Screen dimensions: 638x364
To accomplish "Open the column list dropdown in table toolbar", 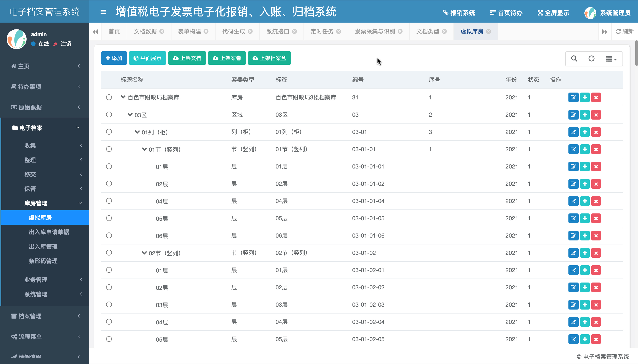I will [611, 58].
